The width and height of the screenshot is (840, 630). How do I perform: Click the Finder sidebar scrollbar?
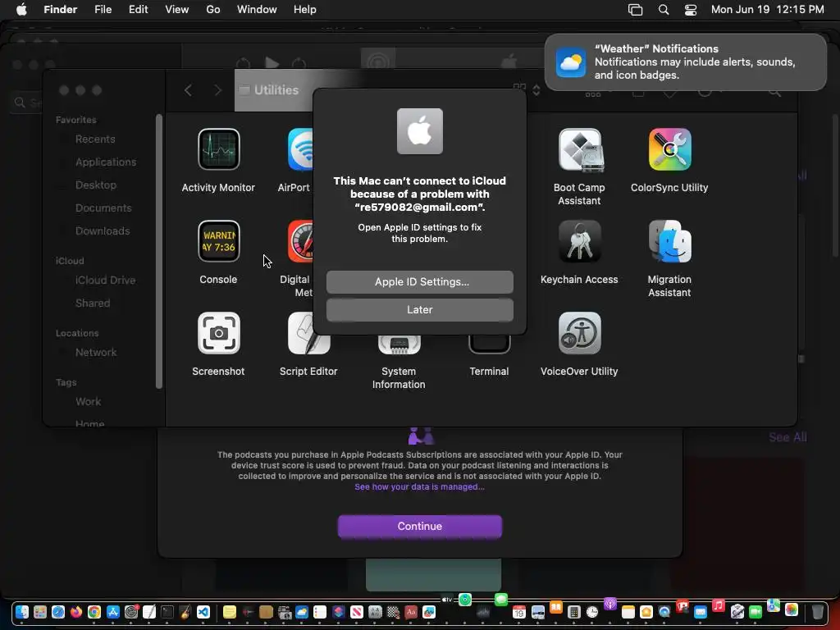(158, 251)
